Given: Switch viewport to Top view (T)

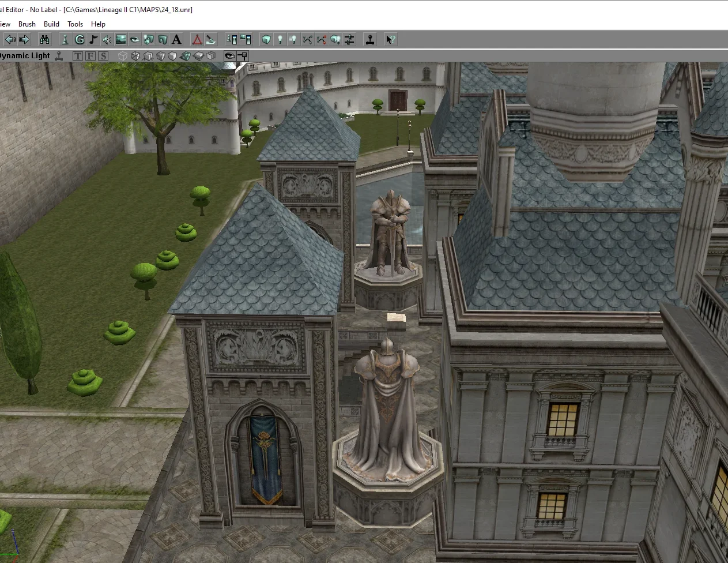Looking at the screenshot, I should [78, 56].
